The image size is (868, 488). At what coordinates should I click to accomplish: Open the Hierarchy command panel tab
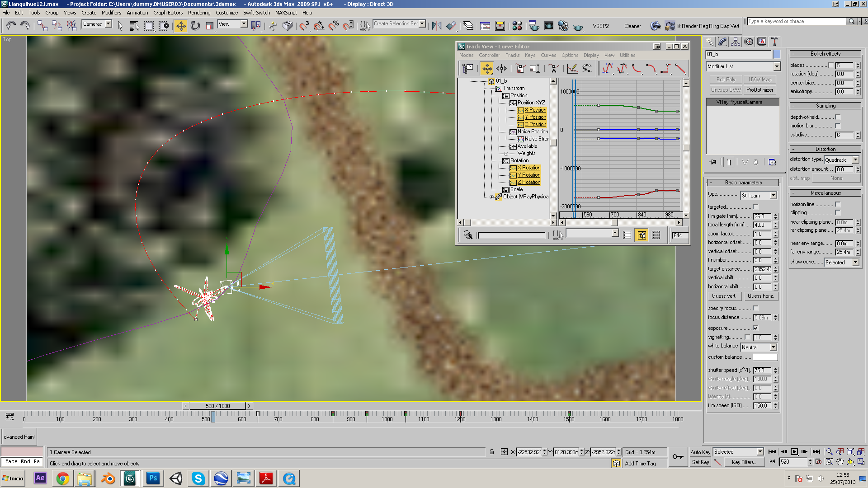point(736,42)
